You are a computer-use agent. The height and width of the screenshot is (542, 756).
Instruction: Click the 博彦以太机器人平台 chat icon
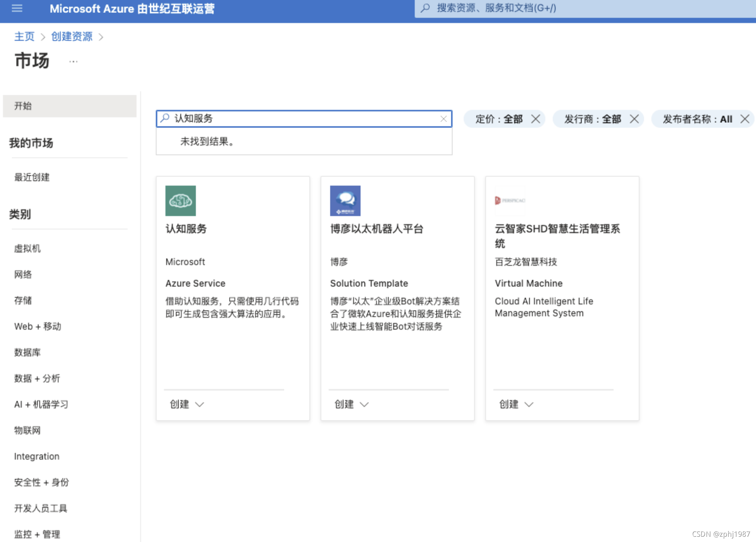click(x=345, y=201)
